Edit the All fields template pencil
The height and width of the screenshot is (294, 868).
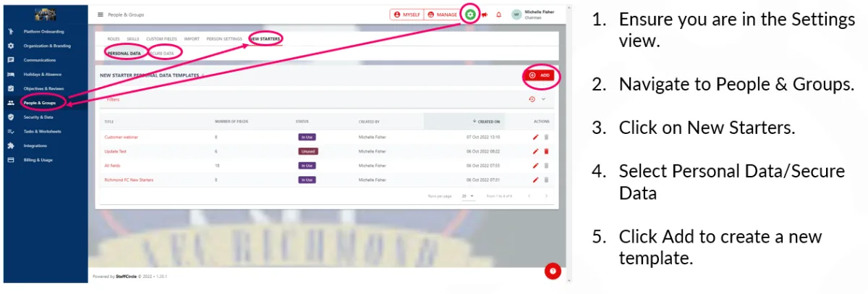(535, 166)
